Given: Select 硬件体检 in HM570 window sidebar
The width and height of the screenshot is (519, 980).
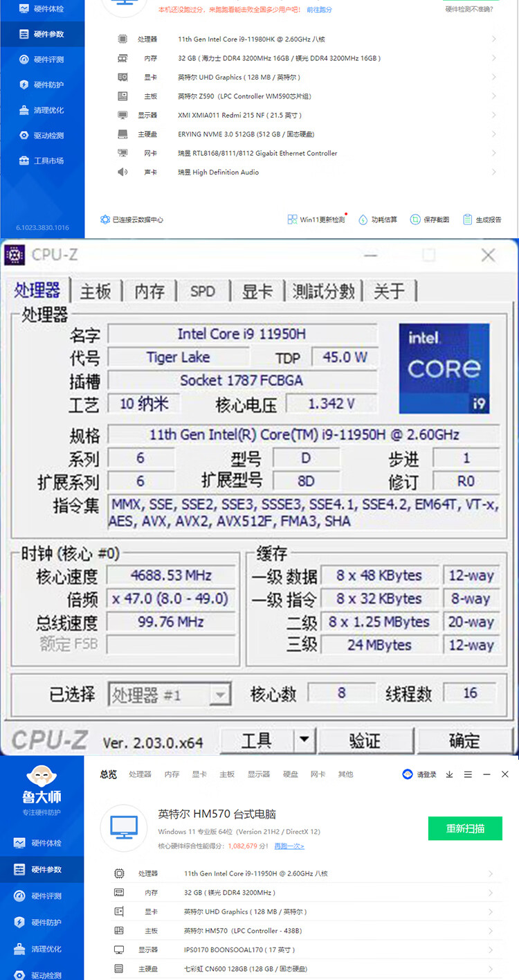Looking at the screenshot, I should 42,844.
